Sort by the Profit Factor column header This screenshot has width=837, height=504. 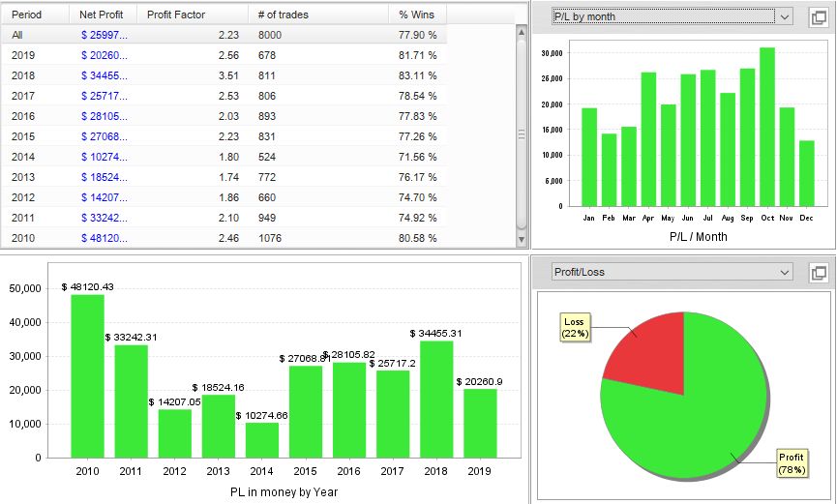pos(193,15)
